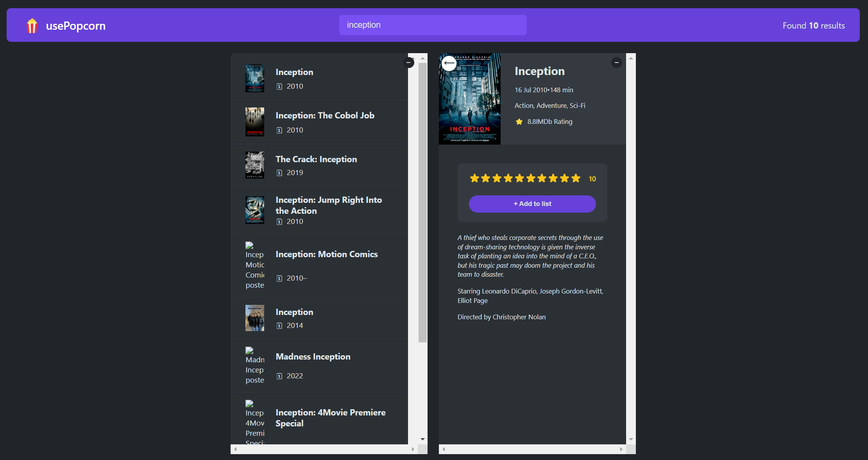Click calendar icon beside Motion Comics year
Viewport: 868px width, 460px height.
pos(279,278)
